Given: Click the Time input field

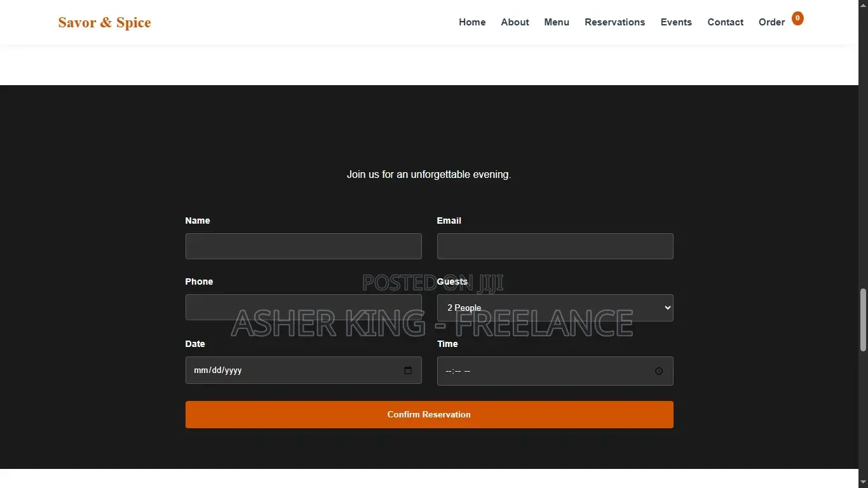Looking at the screenshot, I should (x=555, y=371).
